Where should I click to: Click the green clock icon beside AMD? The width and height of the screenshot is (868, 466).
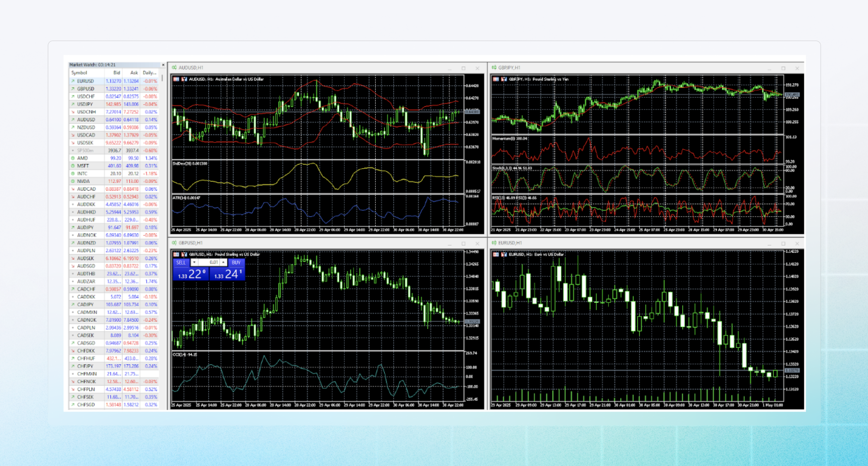[73, 158]
